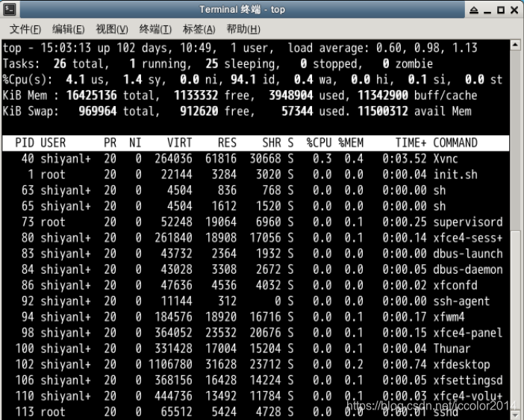Click the Xvnc process command
This screenshot has height=420, width=524.
pyautogui.click(x=446, y=159)
